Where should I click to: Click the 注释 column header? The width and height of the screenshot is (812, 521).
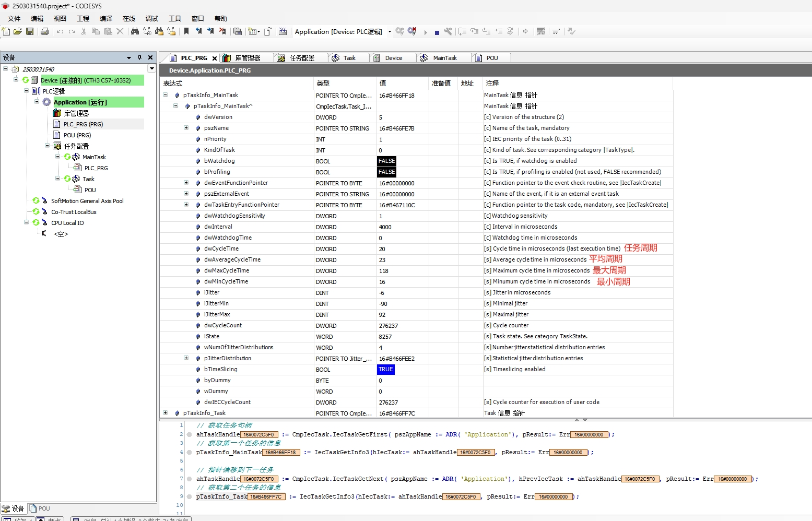(x=492, y=84)
